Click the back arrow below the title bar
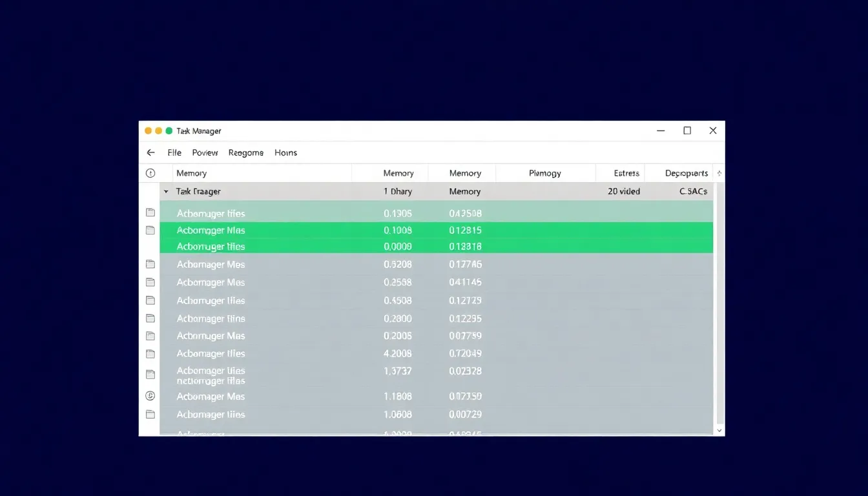 point(150,152)
